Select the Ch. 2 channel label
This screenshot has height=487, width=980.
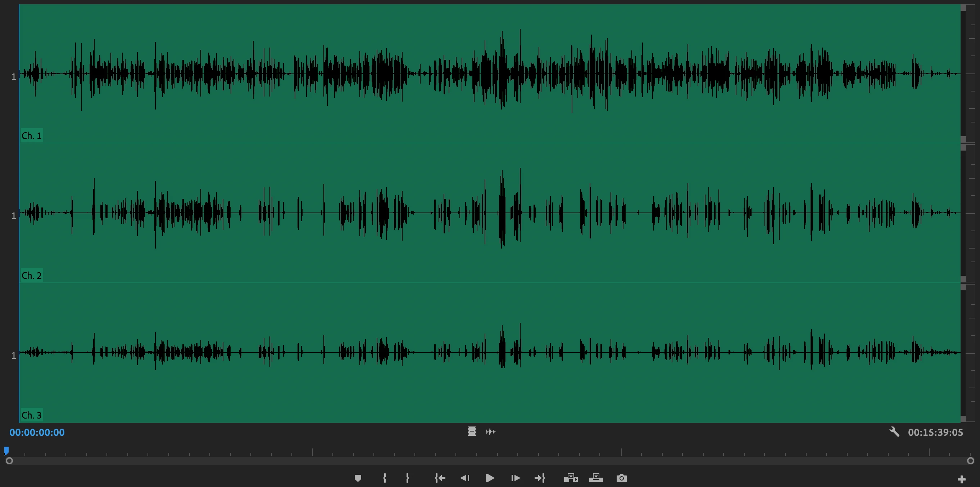(x=31, y=275)
